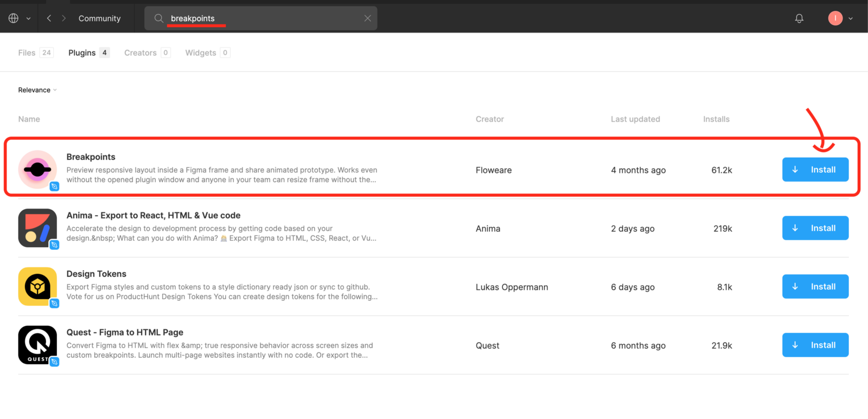Image resolution: width=868 pixels, height=419 pixels.
Task: Click '6 days ago' in Design Tokens row
Action: point(633,287)
